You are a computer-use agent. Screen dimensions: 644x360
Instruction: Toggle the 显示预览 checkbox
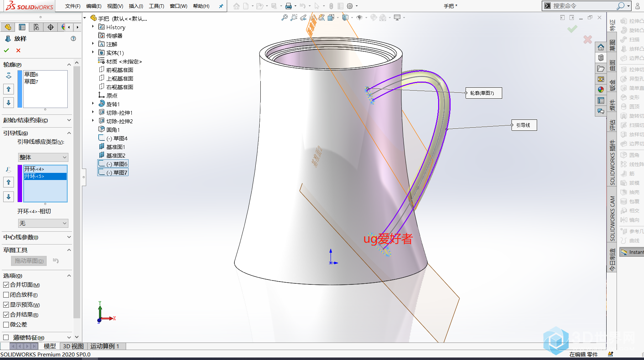[x=6, y=305]
